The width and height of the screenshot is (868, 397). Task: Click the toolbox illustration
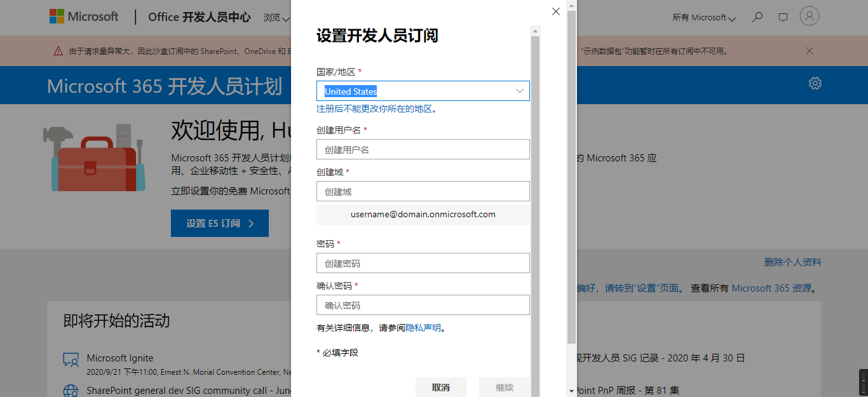pyautogui.click(x=94, y=157)
